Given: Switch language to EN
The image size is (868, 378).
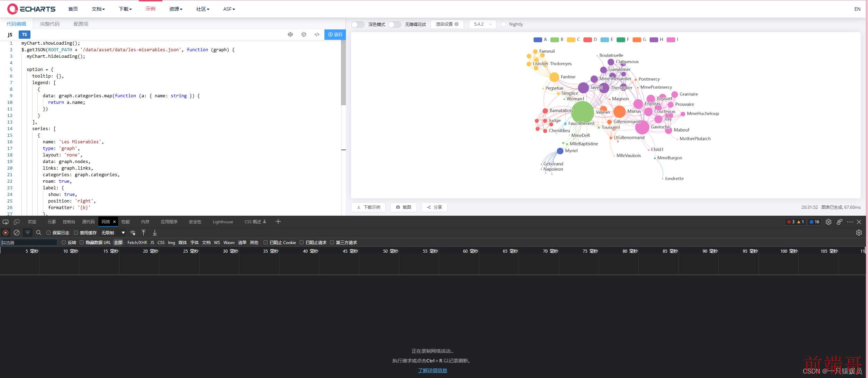Looking at the screenshot, I should 857,9.
